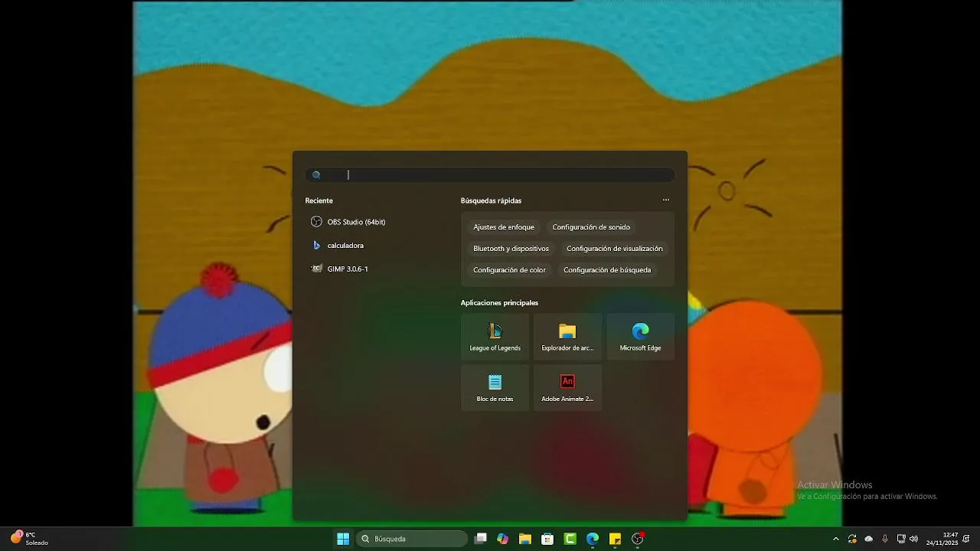Open the OneDrive cloud tray icon
Screen dimensions: 980x551
click(868, 539)
